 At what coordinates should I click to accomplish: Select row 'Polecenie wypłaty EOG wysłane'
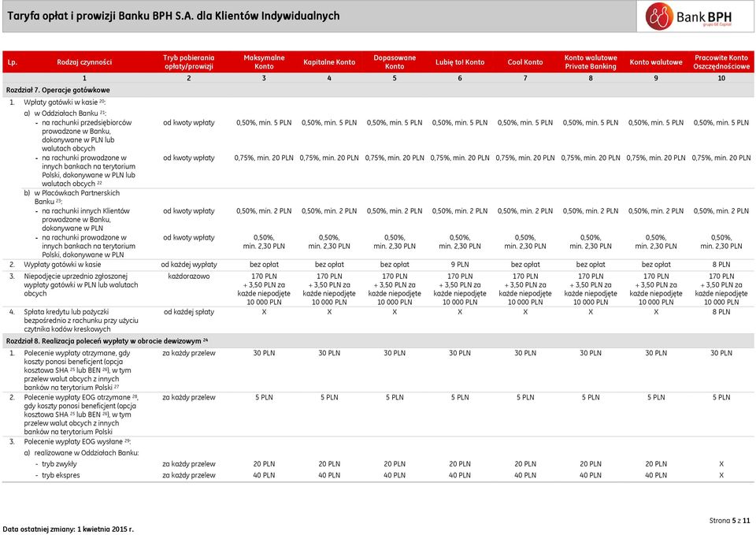click(77, 442)
